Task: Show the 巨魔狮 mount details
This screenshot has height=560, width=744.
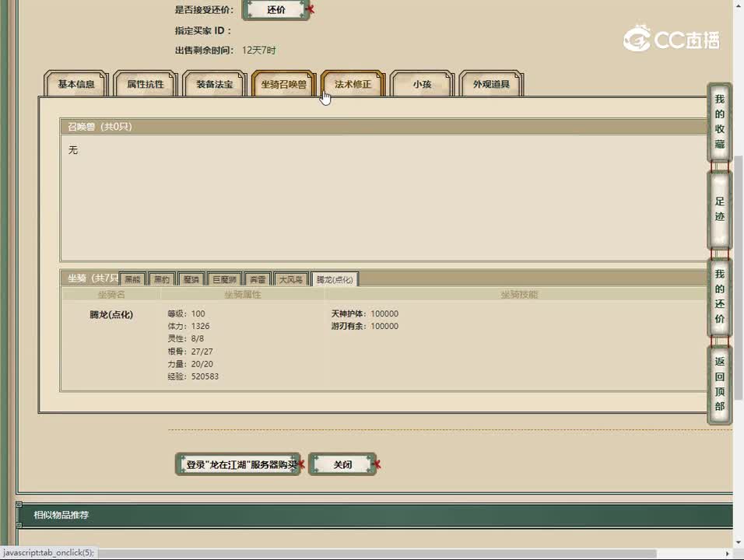Action: click(x=224, y=279)
